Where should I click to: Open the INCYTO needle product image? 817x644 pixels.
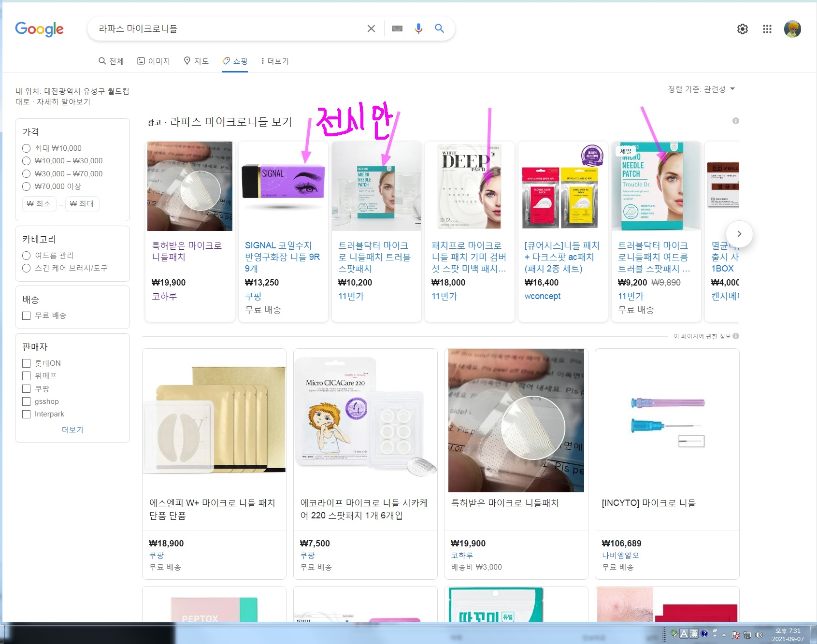coord(667,420)
